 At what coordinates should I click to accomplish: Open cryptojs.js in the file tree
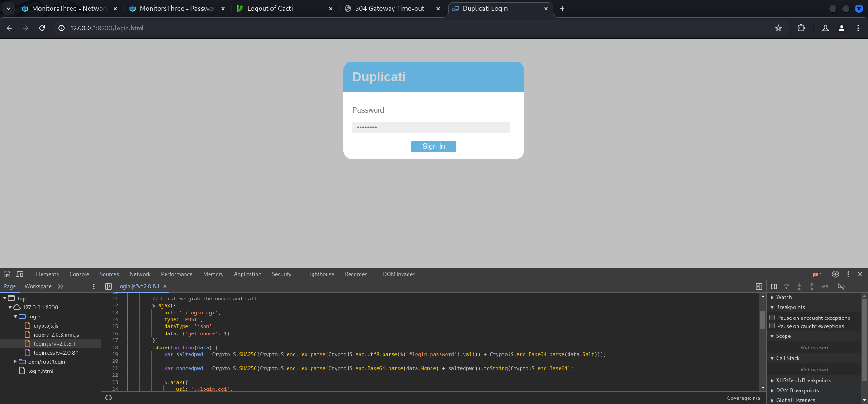tap(46, 326)
